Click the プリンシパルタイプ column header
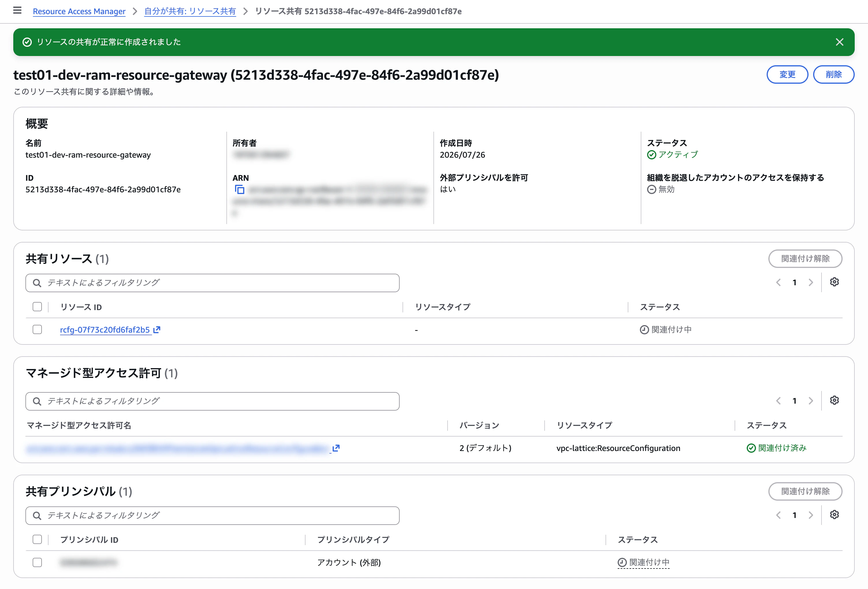Viewport: 868px width, 589px height. tap(353, 540)
